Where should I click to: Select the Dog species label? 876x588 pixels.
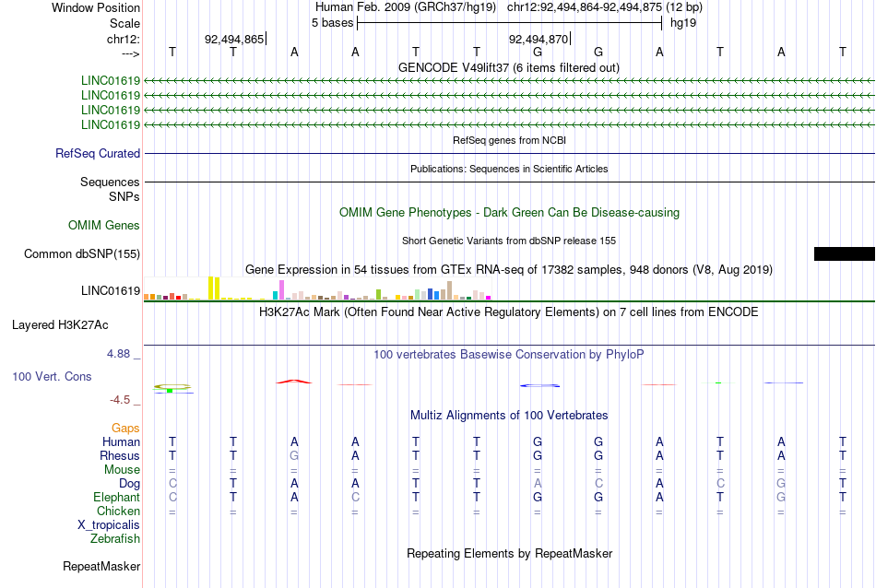tap(130, 484)
